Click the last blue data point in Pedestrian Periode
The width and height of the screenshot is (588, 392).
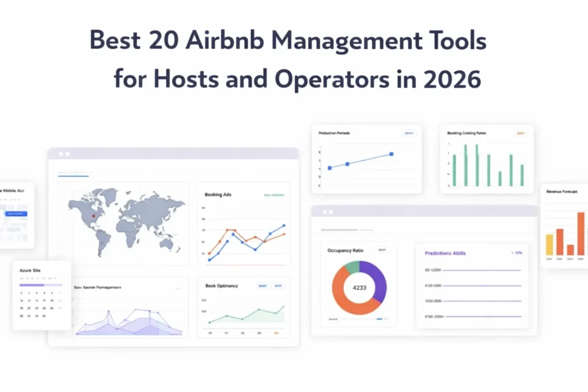pyautogui.click(x=392, y=154)
